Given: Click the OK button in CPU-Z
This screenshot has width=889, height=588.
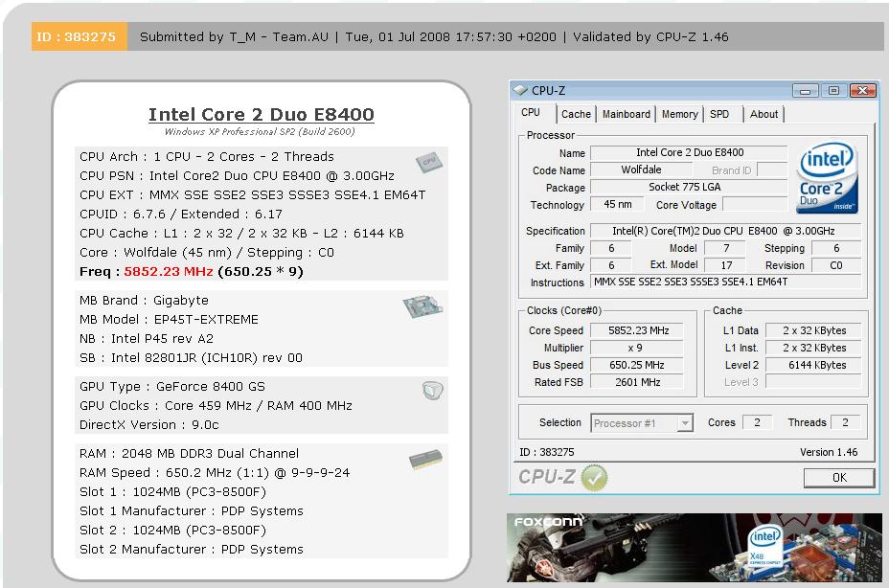Looking at the screenshot, I should (839, 478).
